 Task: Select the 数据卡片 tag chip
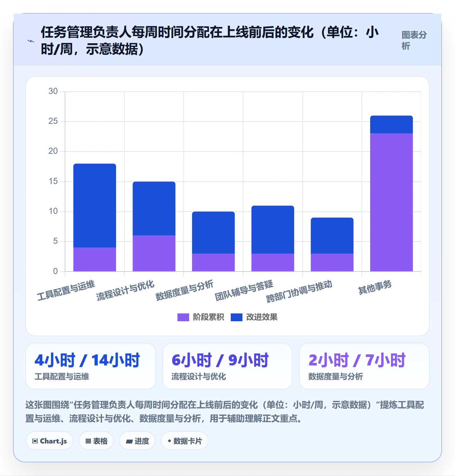pos(185,441)
